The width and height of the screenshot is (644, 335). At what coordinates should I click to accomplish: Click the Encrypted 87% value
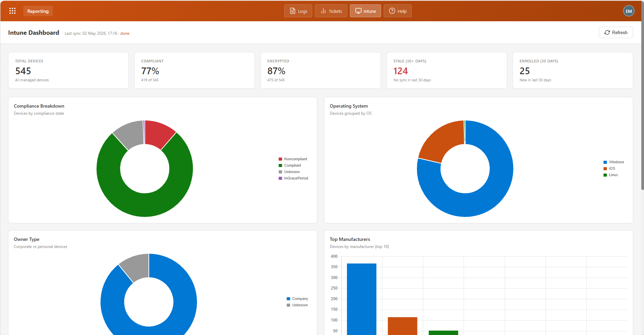[276, 71]
